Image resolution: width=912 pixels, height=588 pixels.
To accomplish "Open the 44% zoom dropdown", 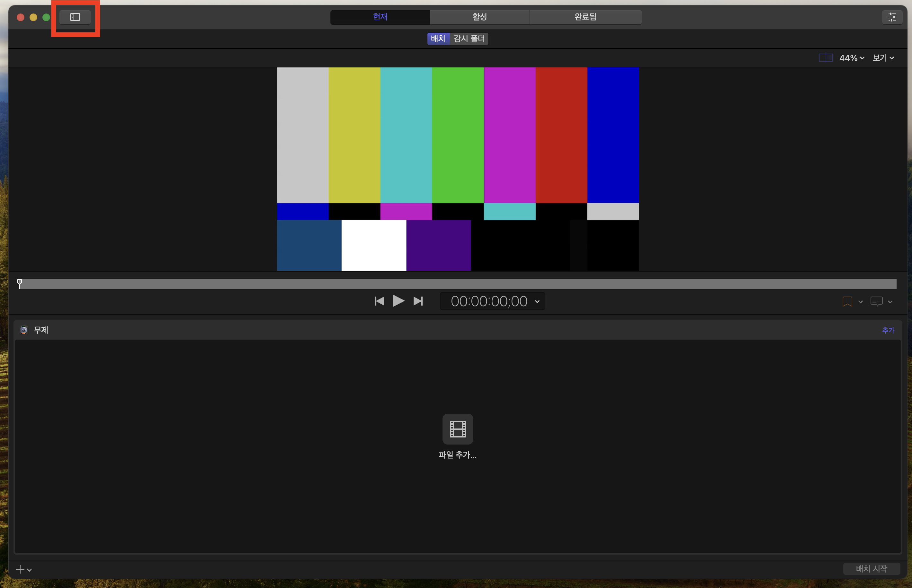I will 852,58.
